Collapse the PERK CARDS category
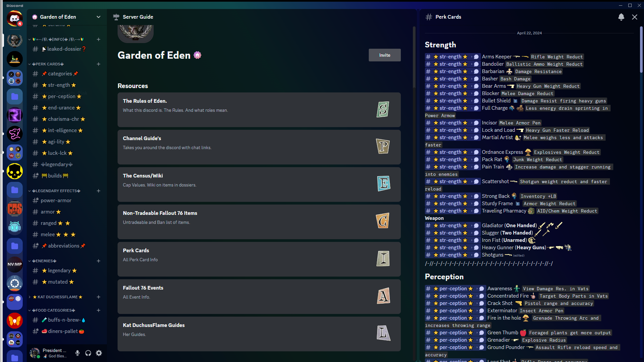 click(29, 64)
